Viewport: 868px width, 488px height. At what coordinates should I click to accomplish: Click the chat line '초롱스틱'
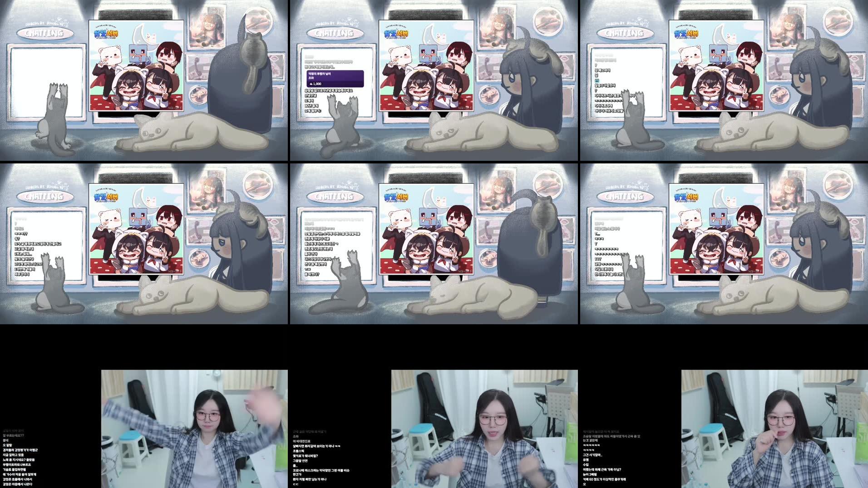pos(299,451)
